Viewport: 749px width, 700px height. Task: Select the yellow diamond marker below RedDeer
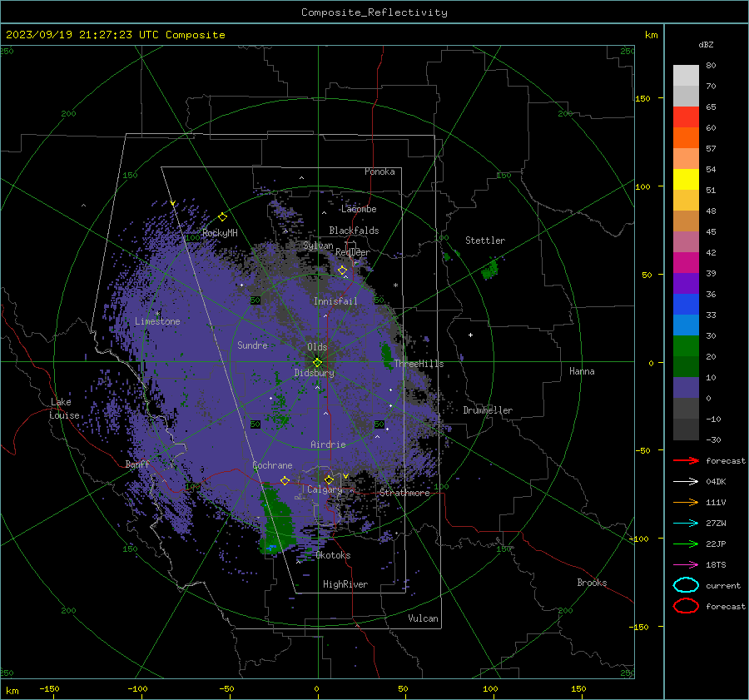tap(342, 271)
